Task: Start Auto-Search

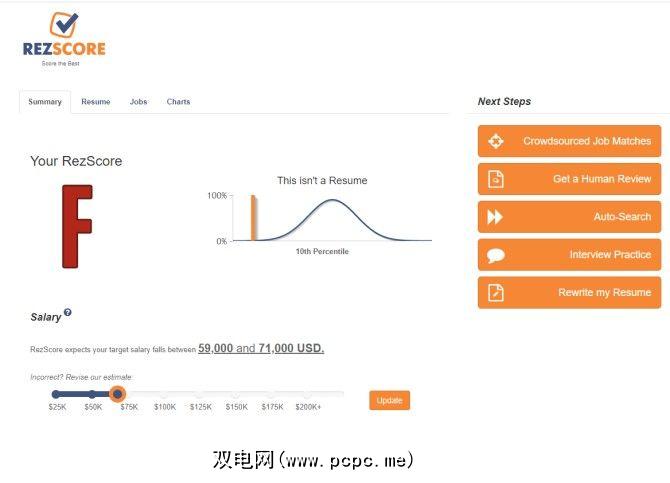Action: point(569,217)
